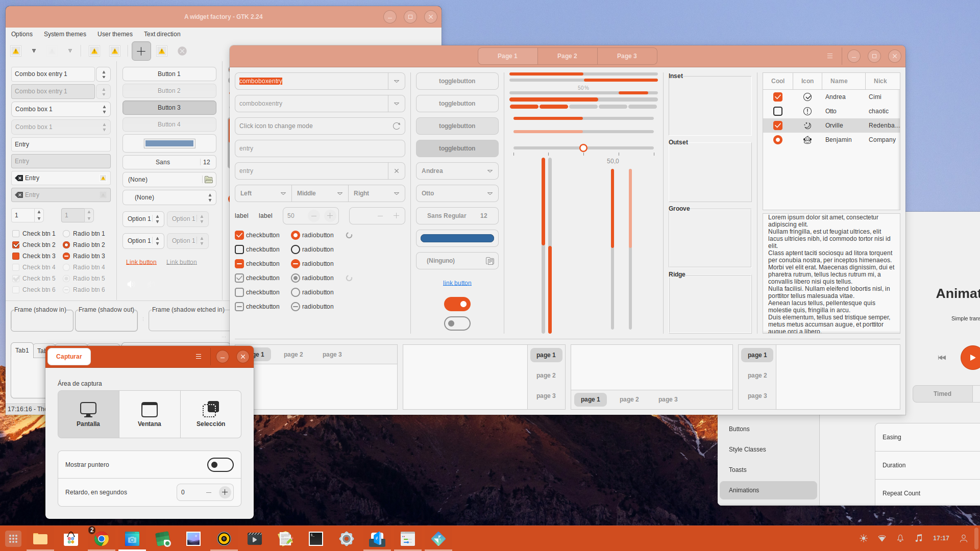Viewport: 980px width, 551px height.
Task: Open the blue color button
Action: pyautogui.click(x=457, y=238)
